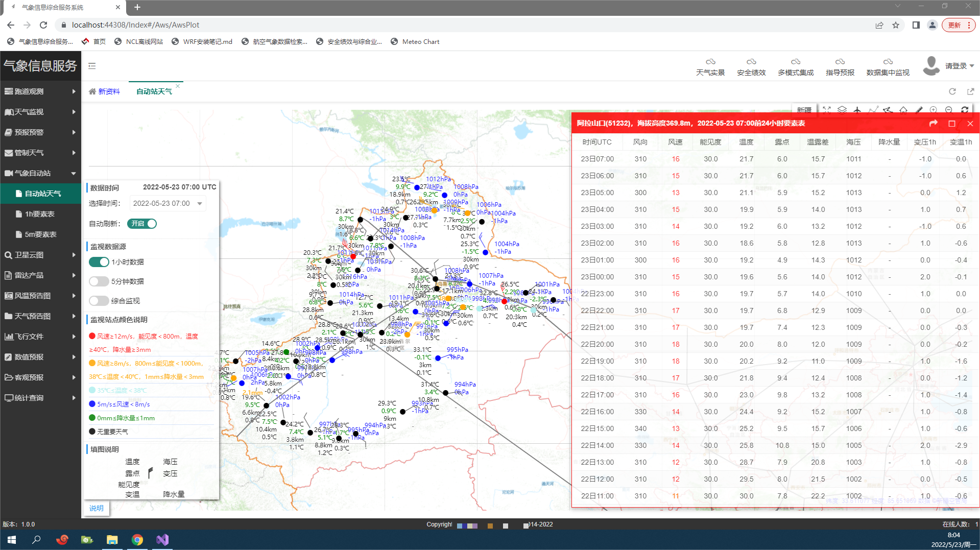Open File Explorer from the taskbar

click(x=112, y=540)
